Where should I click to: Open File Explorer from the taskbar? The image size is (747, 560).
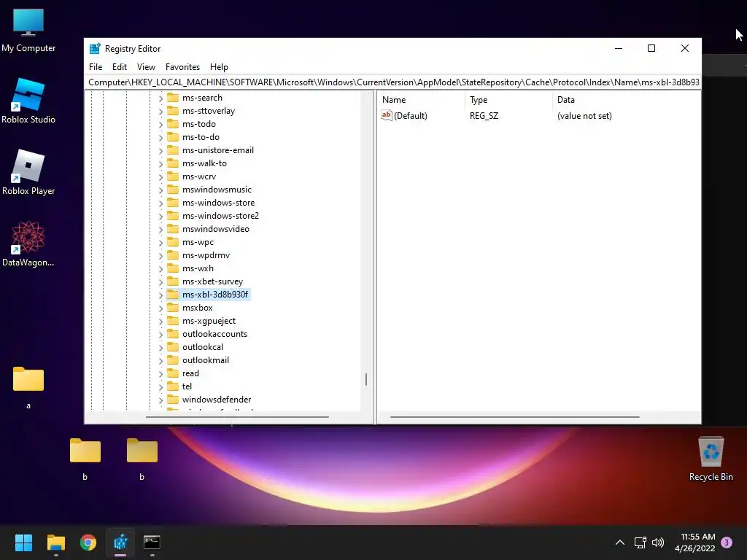[55, 542]
